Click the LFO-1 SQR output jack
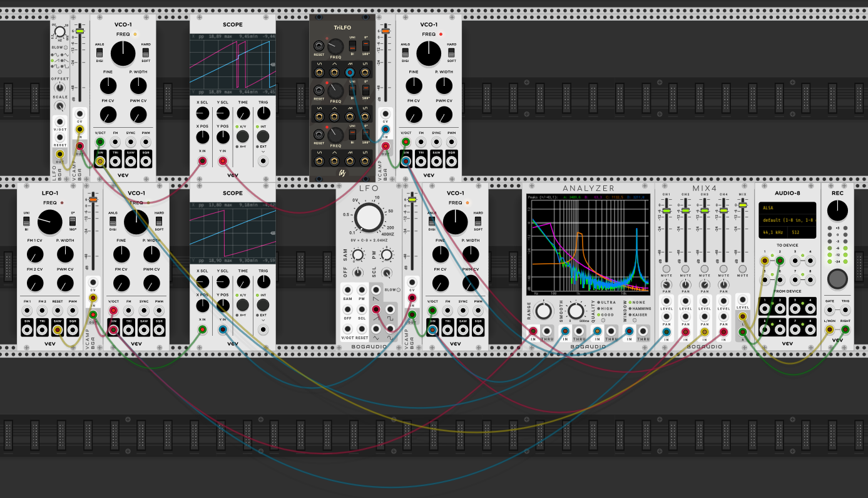 (x=73, y=329)
